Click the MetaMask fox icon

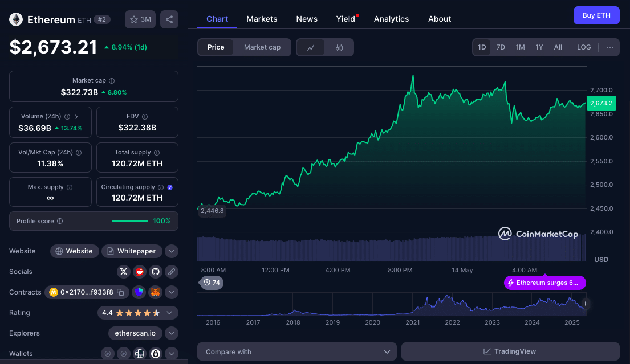pos(155,292)
